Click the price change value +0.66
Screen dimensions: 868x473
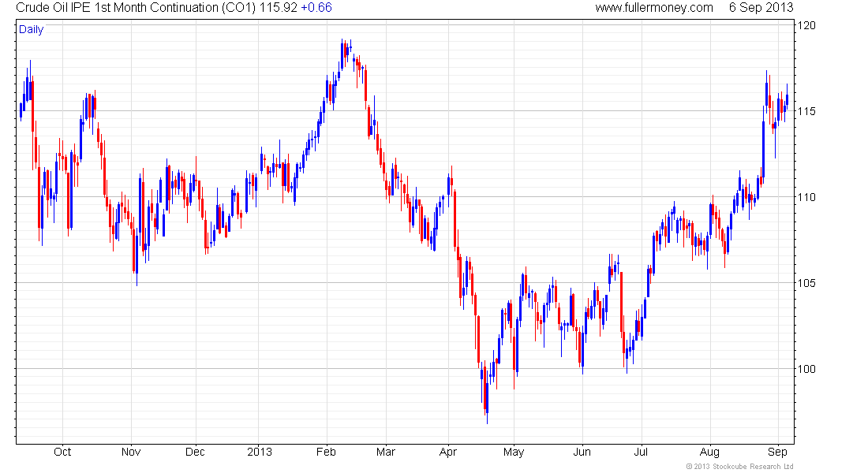tap(316, 8)
